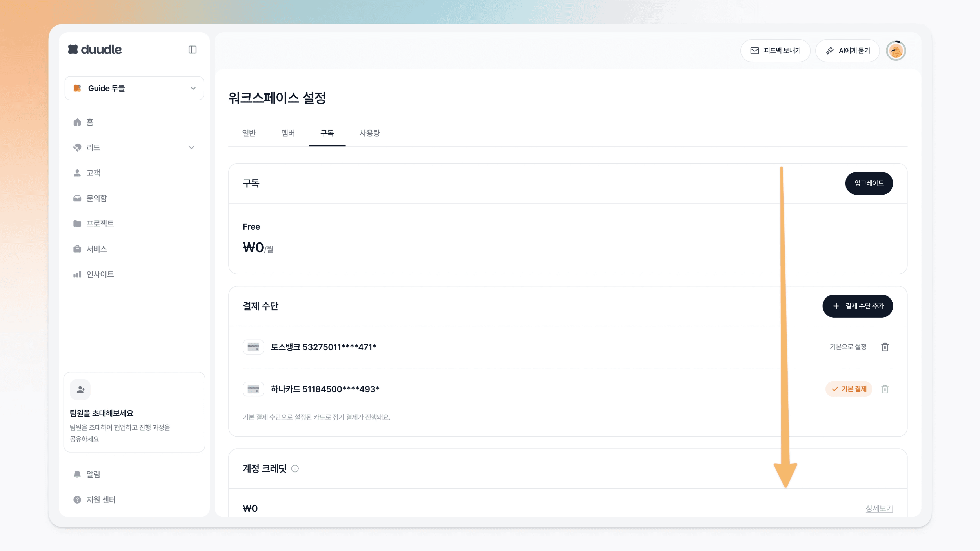
Task: Click the 인사이트 bar chart icon
Action: [x=77, y=274]
